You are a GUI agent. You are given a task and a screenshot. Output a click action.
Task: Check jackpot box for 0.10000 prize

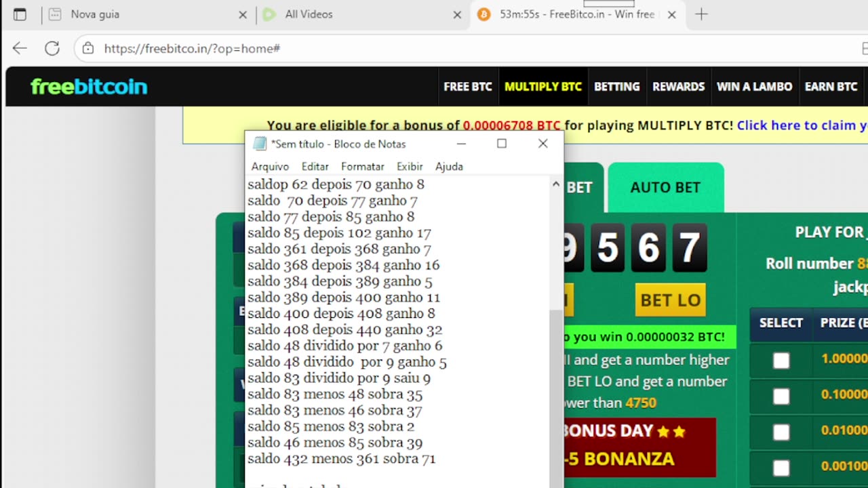click(781, 396)
